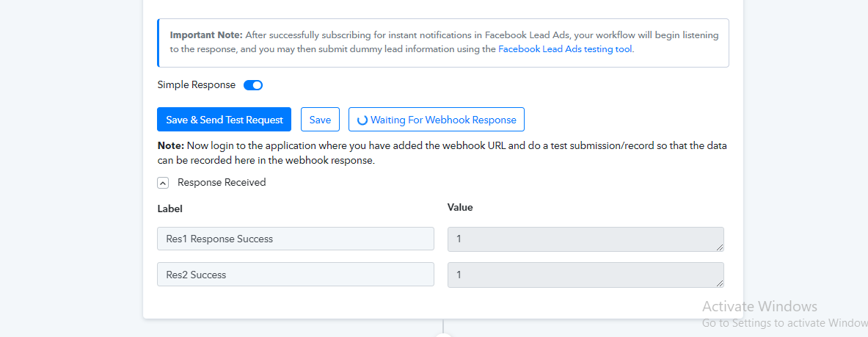Click the Activate Windows watermark text
The height and width of the screenshot is (337, 868).
click(x=759, y=306)
